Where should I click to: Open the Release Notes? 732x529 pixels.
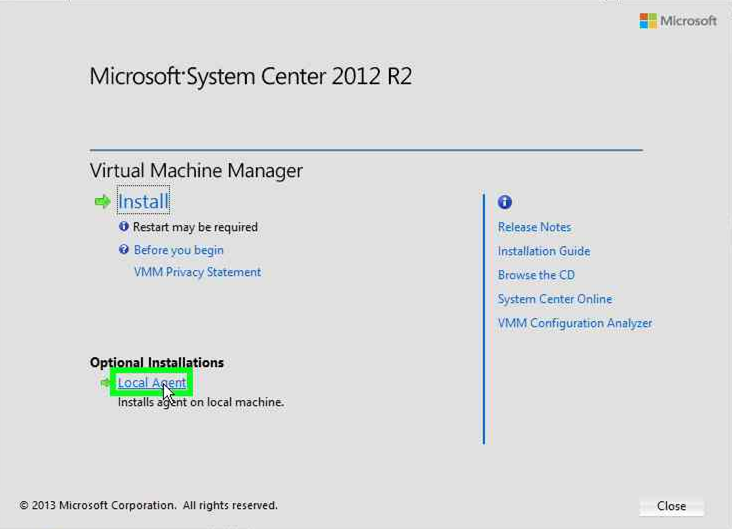534,227
